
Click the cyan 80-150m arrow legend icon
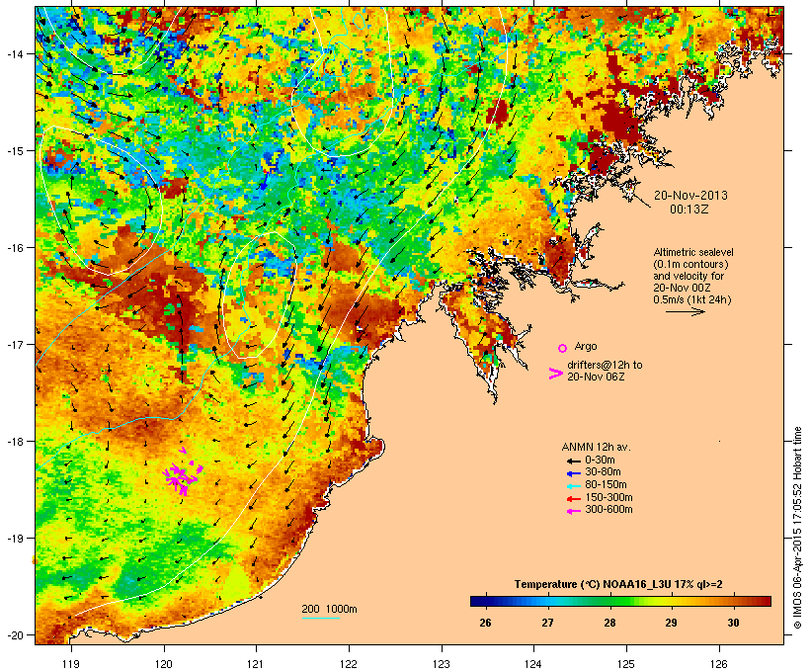tap(574, 486)
